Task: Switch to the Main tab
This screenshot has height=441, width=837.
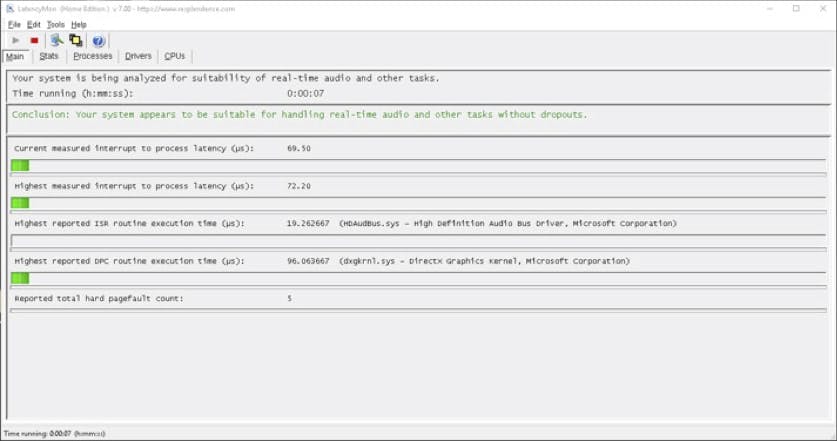Action: 15,56
